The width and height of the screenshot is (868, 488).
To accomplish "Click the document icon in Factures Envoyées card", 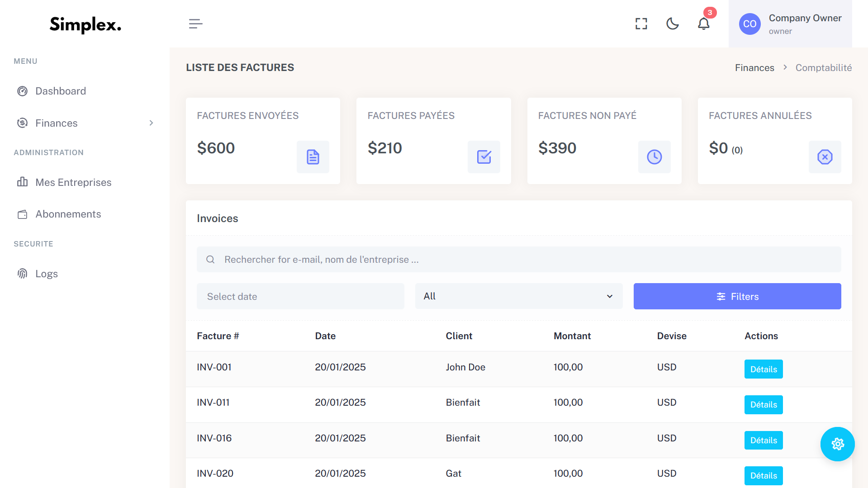I will point(313,157).
